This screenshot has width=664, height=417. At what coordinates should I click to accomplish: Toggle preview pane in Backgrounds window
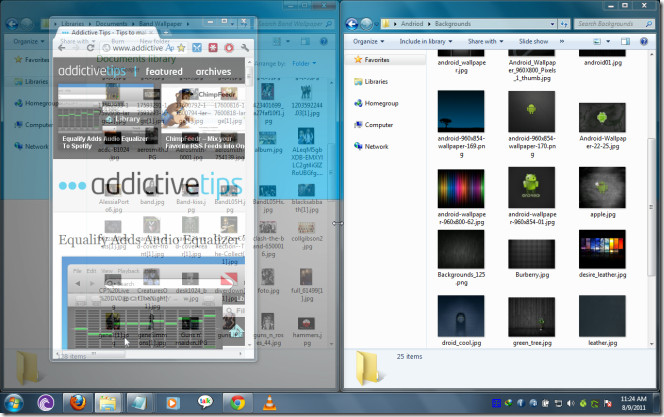tap(625, 41)
